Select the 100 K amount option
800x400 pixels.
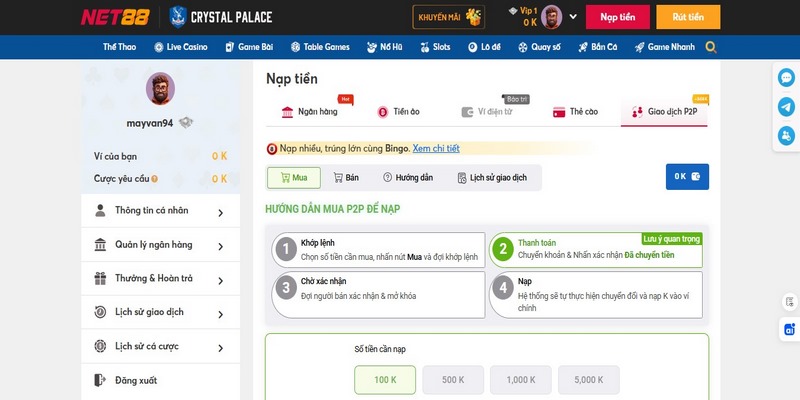click(x=385, y=380)
